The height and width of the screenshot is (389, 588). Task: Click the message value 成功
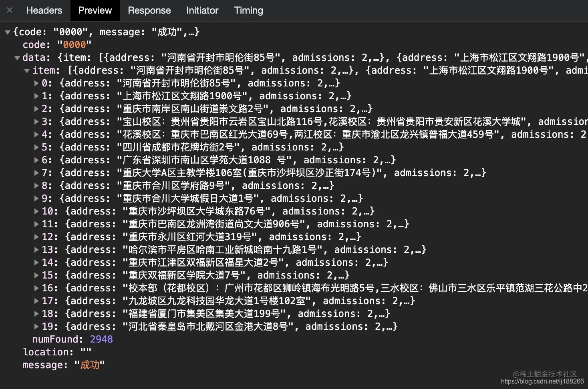tap(90, 365)
